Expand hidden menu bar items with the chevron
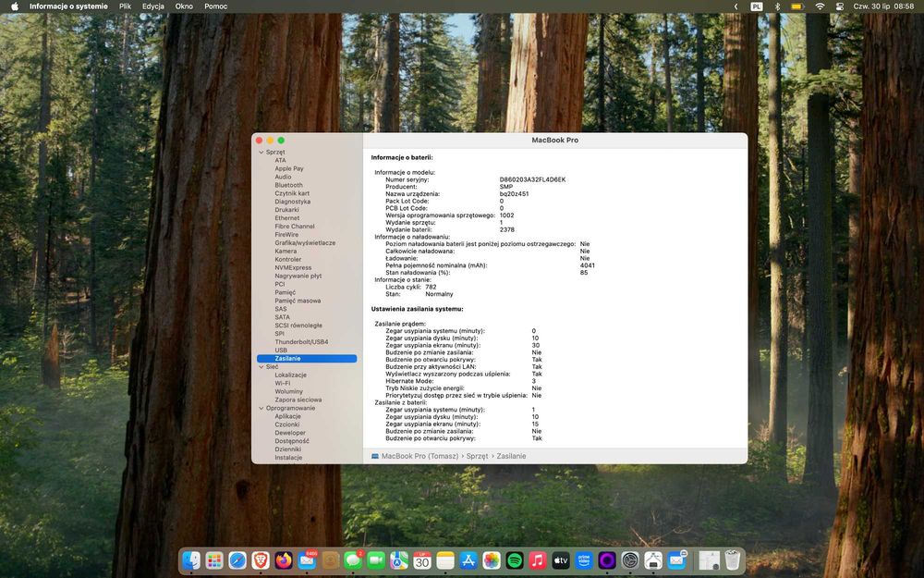Image resolution: width=924 pixels, height=578 pixels. click(x=736, y=6)
